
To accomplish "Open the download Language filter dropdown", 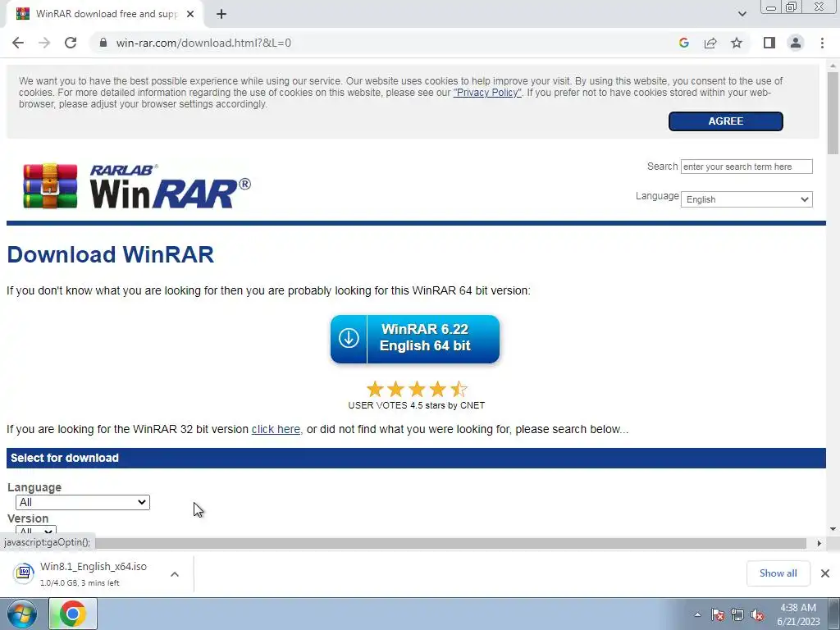I will (x=83, y=502).
